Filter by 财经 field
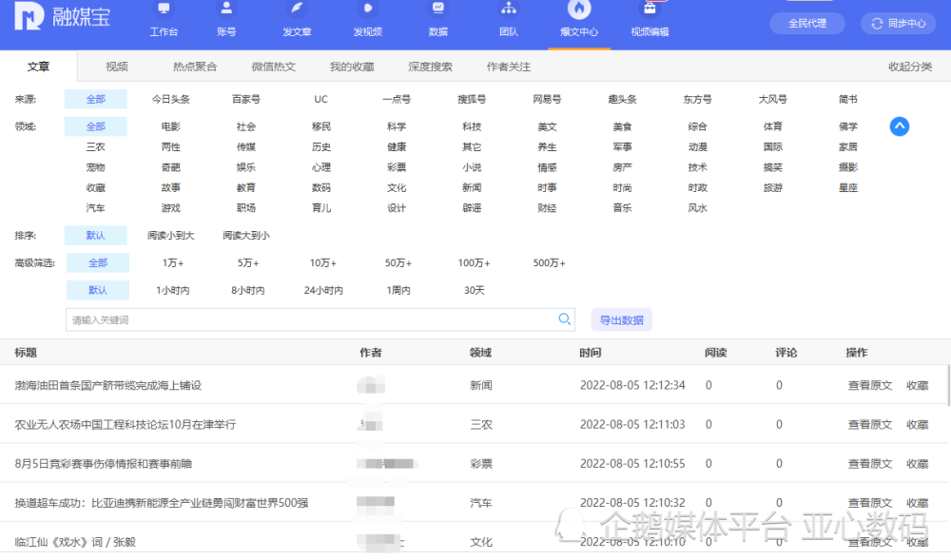The image size is (951, 560). coord(547,208)
